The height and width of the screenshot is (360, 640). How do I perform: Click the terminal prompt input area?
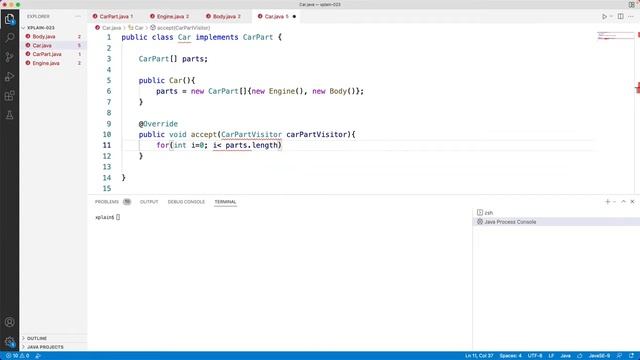point(118,217)
